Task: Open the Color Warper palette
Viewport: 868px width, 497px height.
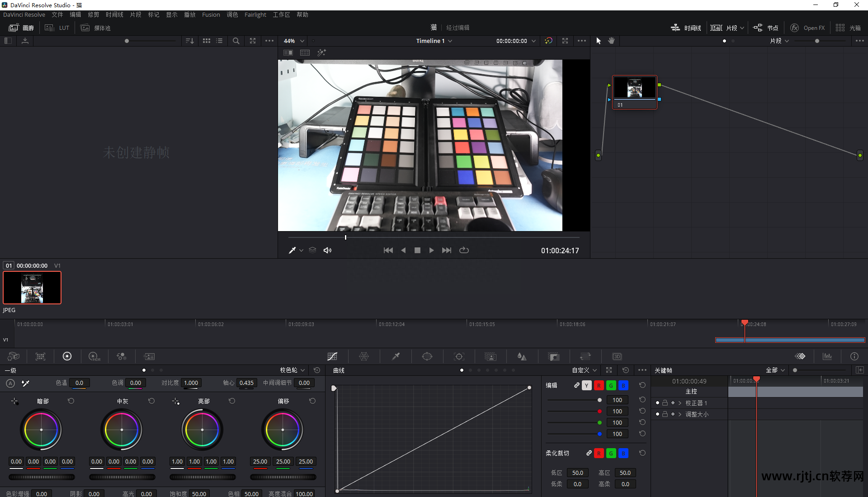Action: [364, 356]
